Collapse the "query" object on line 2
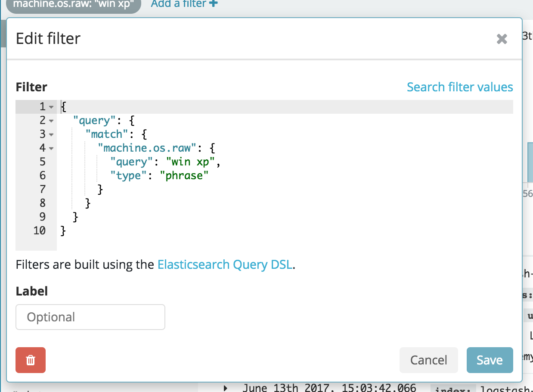This screenshot has width=533, height=392. (x=51, y=121)
